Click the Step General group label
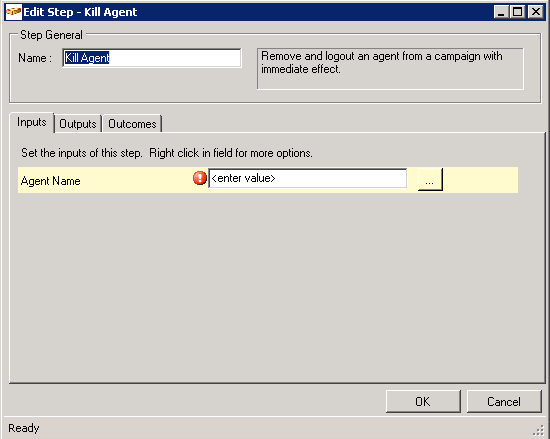Viewport: 550px width, 439px height. [51, 35]
